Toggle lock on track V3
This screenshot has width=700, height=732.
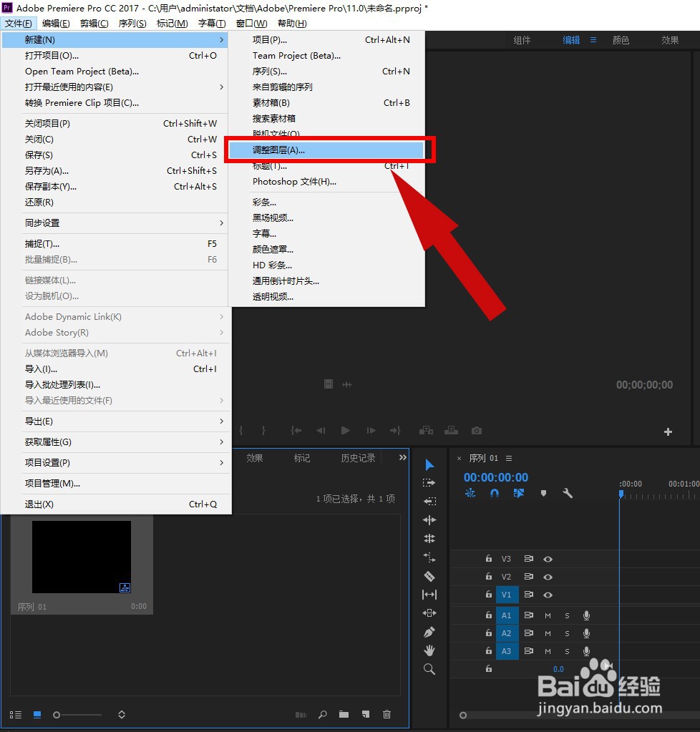[488, 558]
